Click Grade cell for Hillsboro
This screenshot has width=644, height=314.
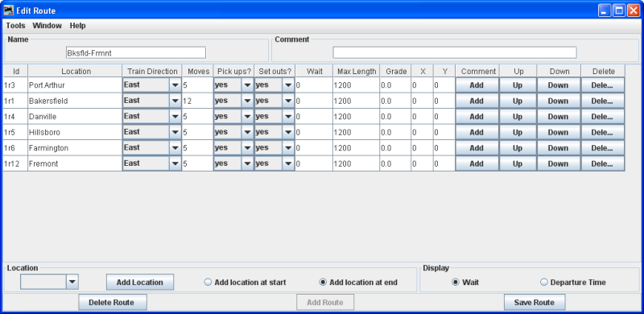(x=395, y=132)
